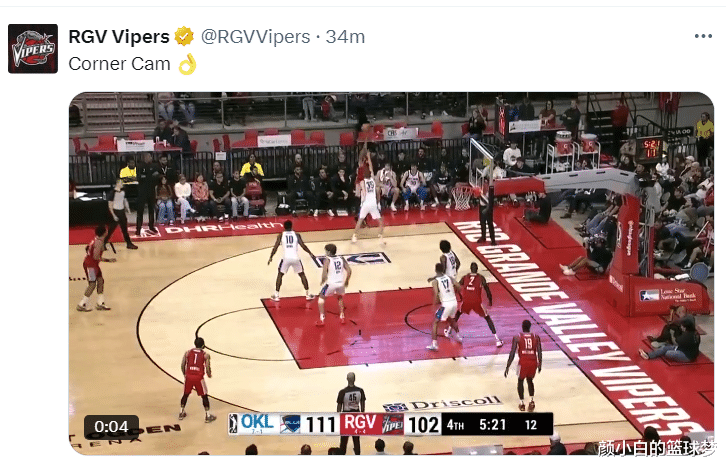Click the RGV Vipers logo in scoreboard

392,424
